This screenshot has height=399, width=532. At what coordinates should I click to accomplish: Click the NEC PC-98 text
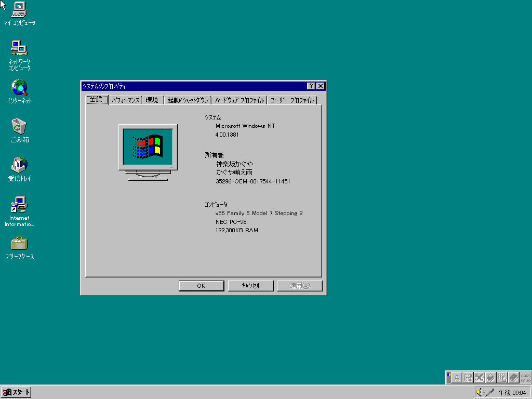click(231, 222)
